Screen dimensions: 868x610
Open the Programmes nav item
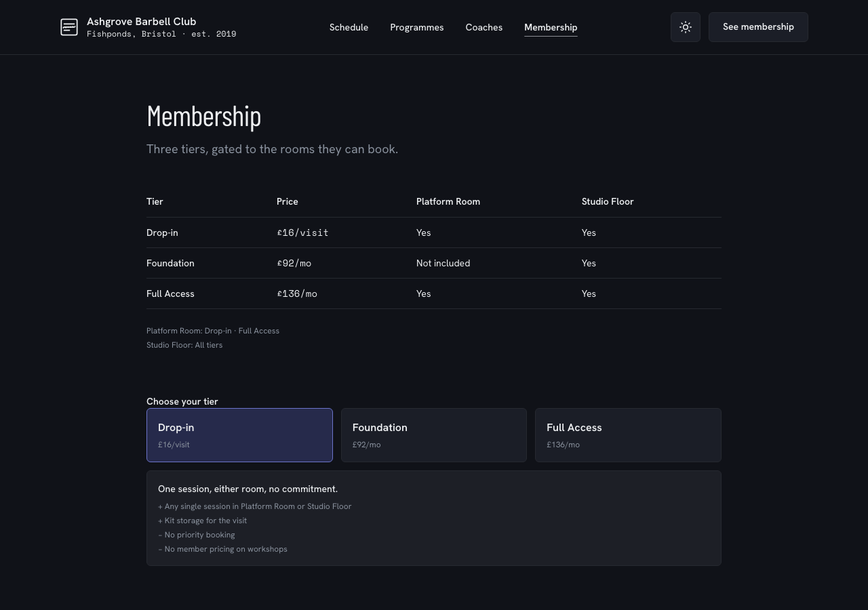(416, 27)
